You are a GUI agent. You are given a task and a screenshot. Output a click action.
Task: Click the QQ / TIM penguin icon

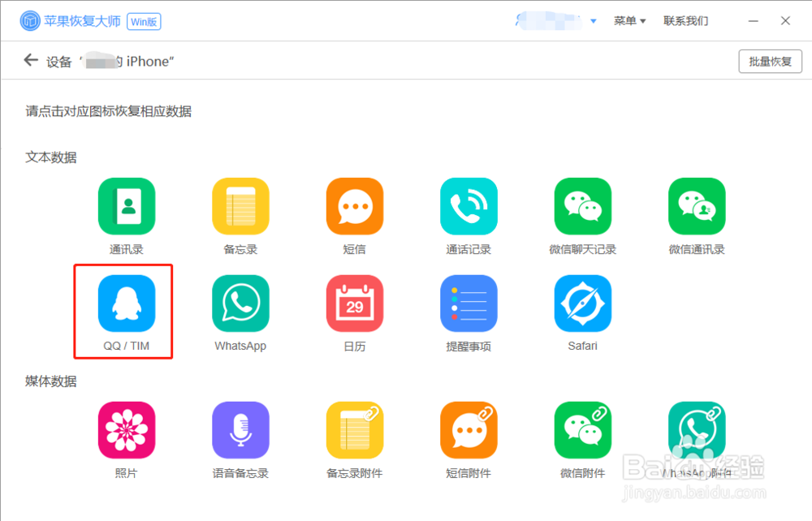click(x=127, y=304)
